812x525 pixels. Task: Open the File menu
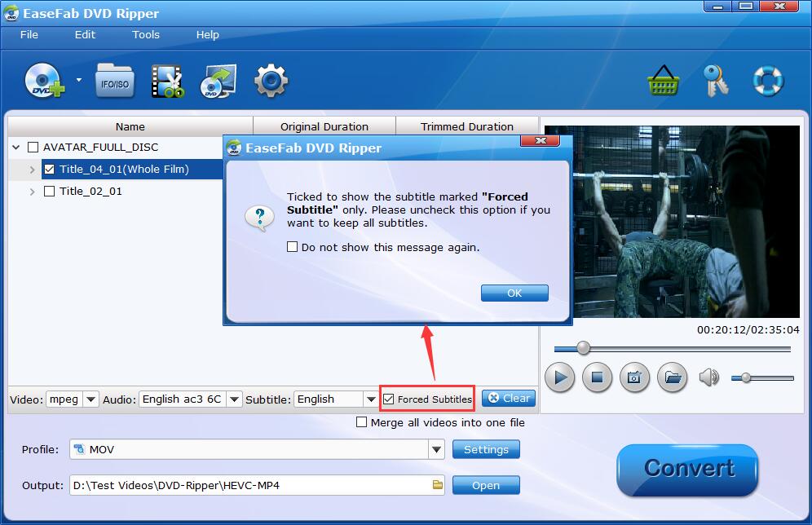point(29,35)
